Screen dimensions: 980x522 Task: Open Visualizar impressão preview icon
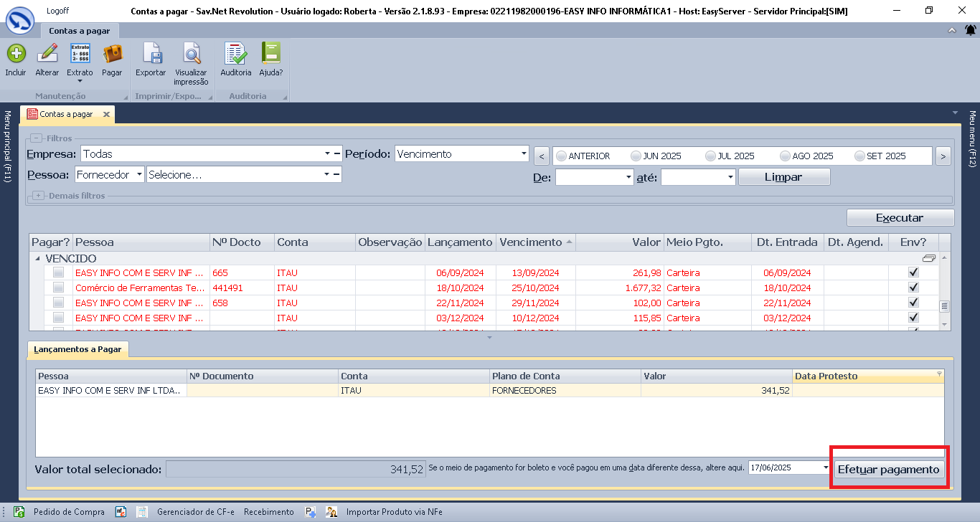click(x=191, y=54)
